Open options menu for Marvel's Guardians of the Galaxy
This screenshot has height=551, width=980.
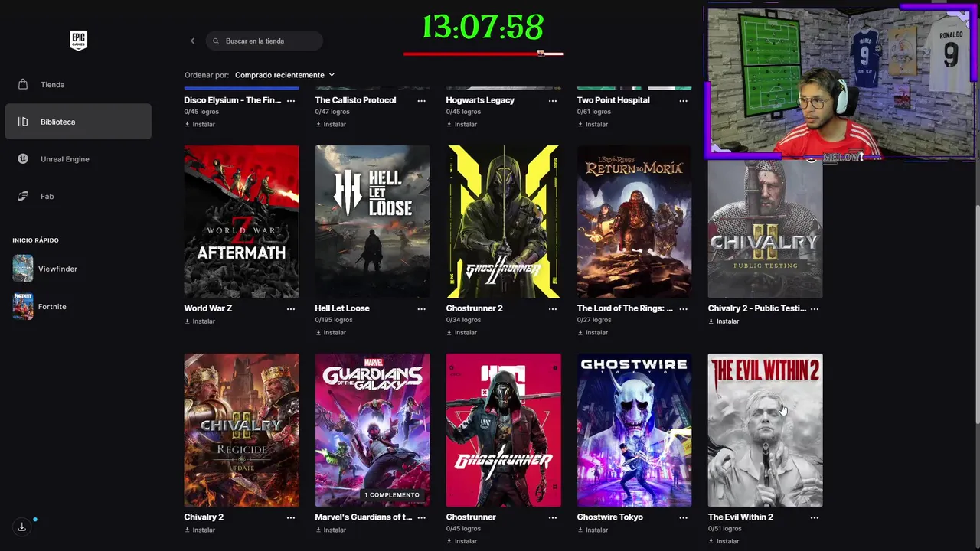point(422,517)
